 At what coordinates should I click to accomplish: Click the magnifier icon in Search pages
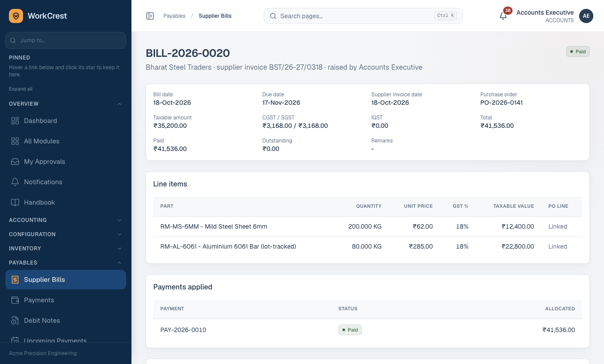pos(274,16)
